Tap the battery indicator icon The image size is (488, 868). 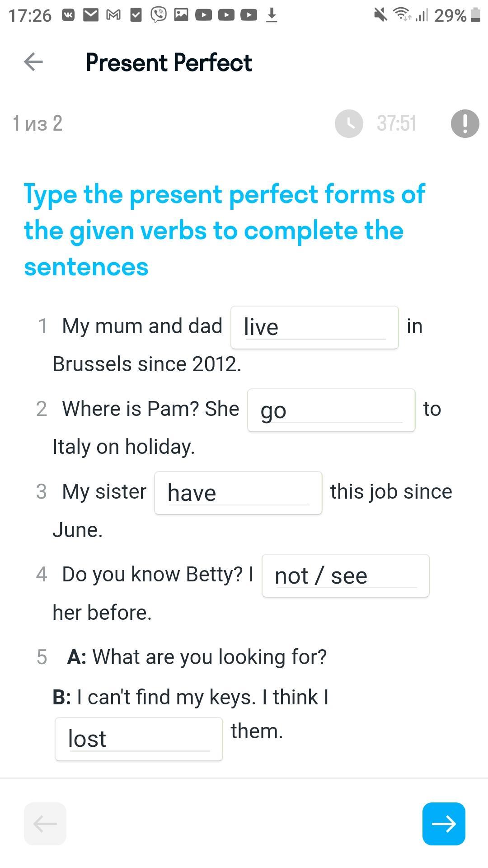tap(475, 15)
